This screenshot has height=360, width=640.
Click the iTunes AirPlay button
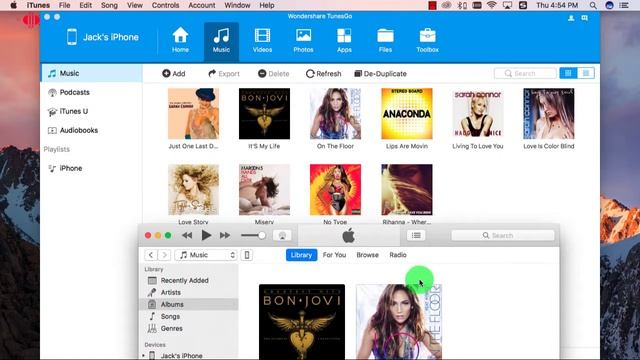(x=282, y=236)
